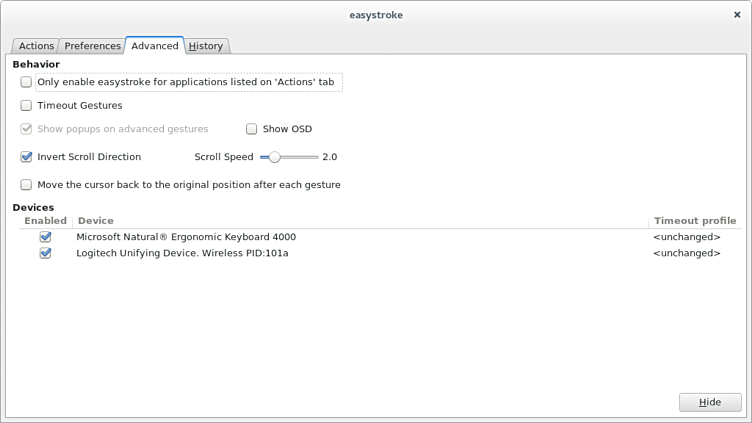Click the Scroll Speed slider handle
Screen dimensions: 752x423
(x=275, y=157)
